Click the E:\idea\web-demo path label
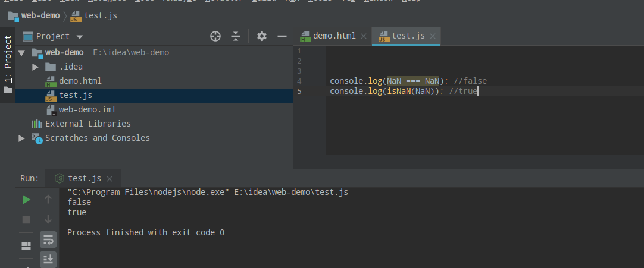644x268 pixels. [x=131, y=52]
